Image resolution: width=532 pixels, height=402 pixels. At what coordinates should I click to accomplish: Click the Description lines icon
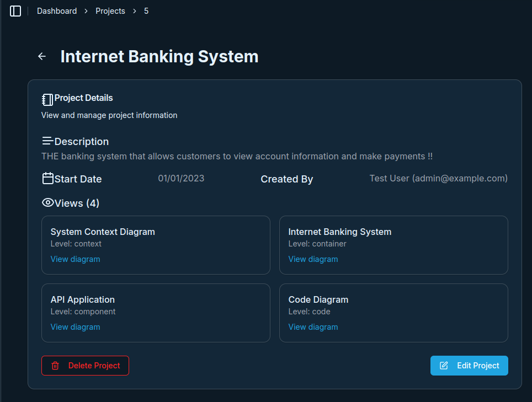coord(47,141)
